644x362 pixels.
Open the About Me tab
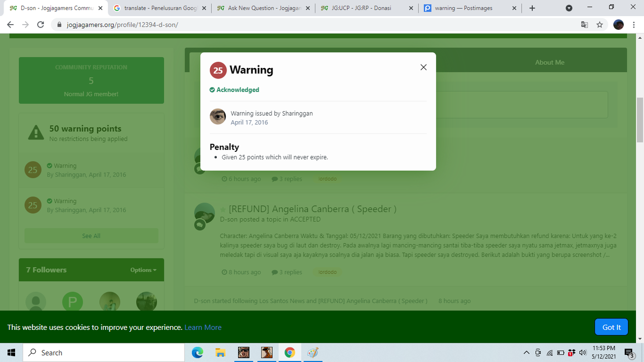pos(549,62)
